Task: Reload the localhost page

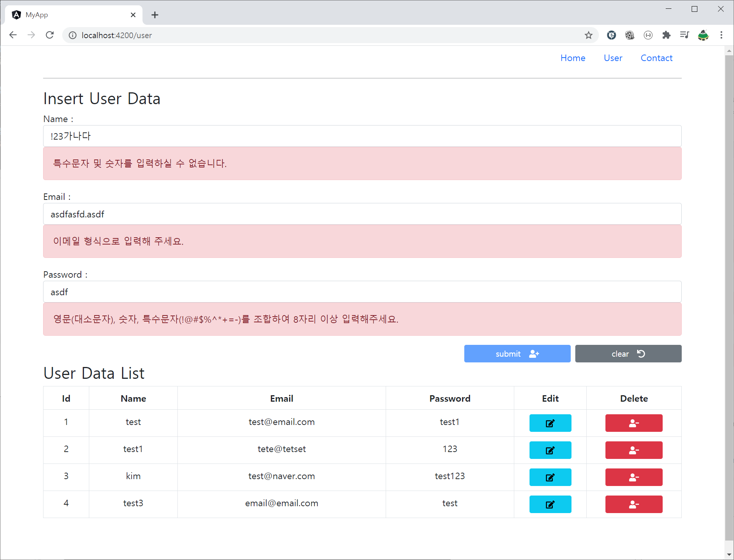Action: [50, 35]
